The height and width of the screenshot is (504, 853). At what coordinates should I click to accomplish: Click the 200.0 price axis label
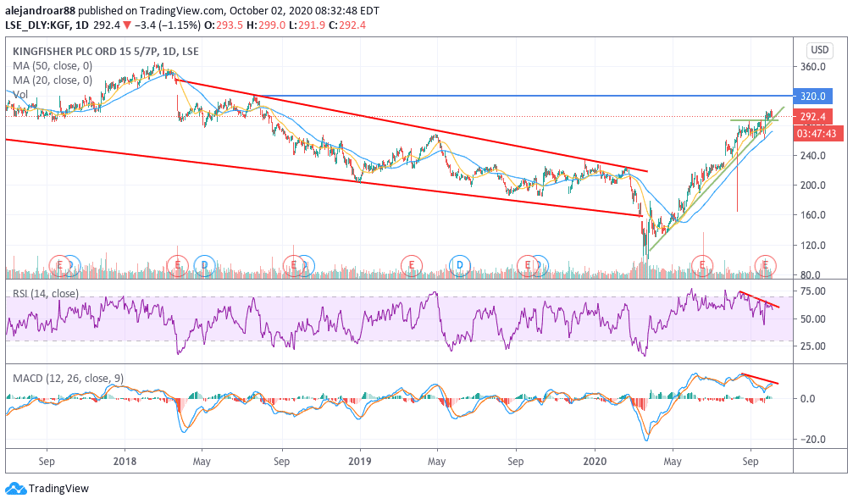(x=812, y=185)
